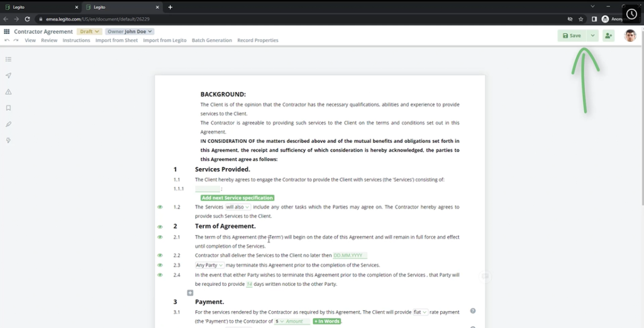Image resolution: width=644 pixels, height=328 pixels.
Task: Open the outline list sidebar icon
Action: coord(8,59)
